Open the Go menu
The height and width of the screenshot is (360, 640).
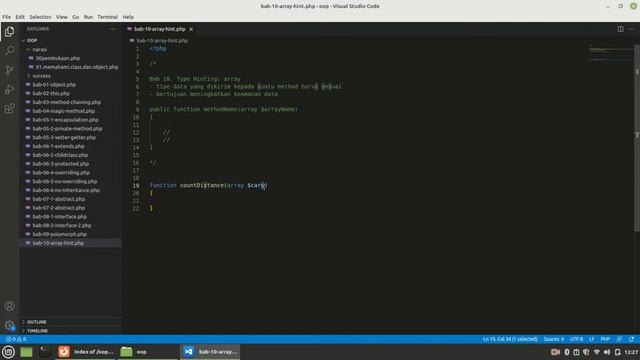click(x=76, y=17)
